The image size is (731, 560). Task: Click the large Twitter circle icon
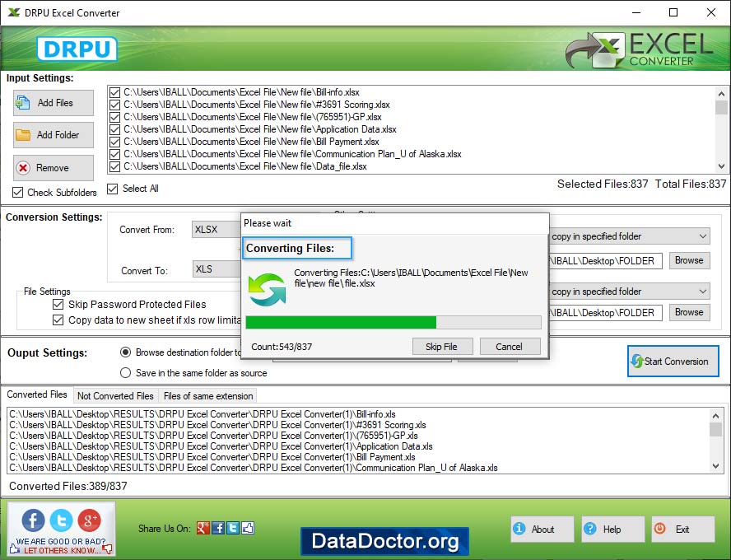[x=62, y=520]
